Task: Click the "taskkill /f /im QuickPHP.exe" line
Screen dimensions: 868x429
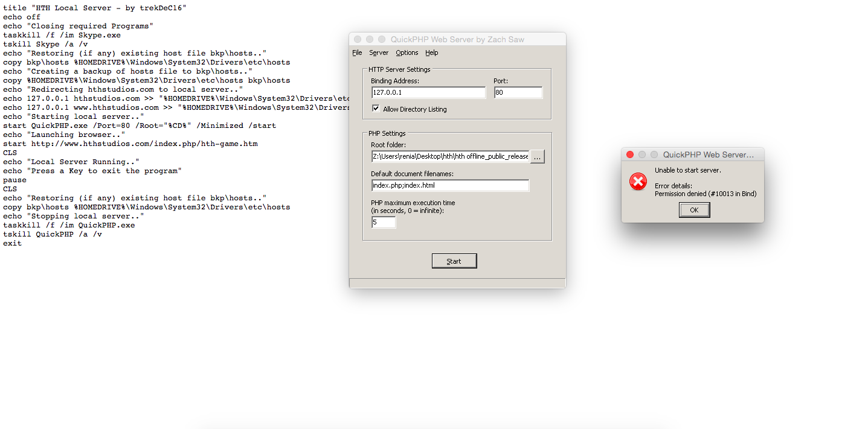Action: click(69, 225)
